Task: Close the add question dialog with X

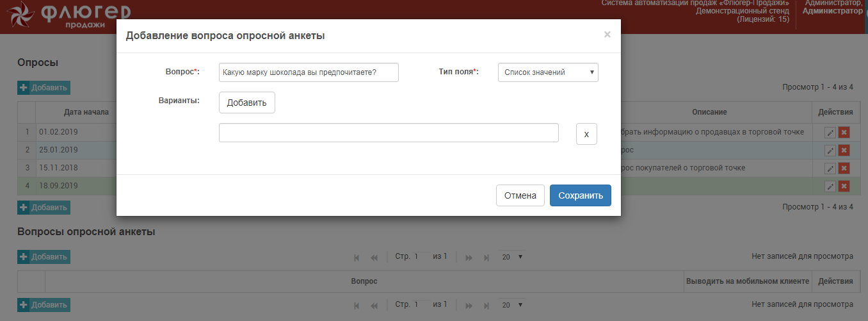Action: (607, 35)
